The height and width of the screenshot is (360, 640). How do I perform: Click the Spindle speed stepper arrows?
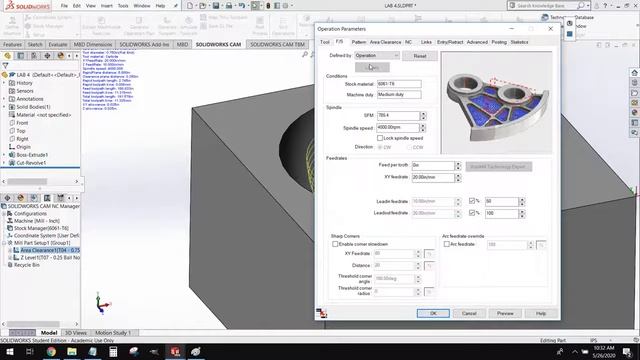[423, 128]
